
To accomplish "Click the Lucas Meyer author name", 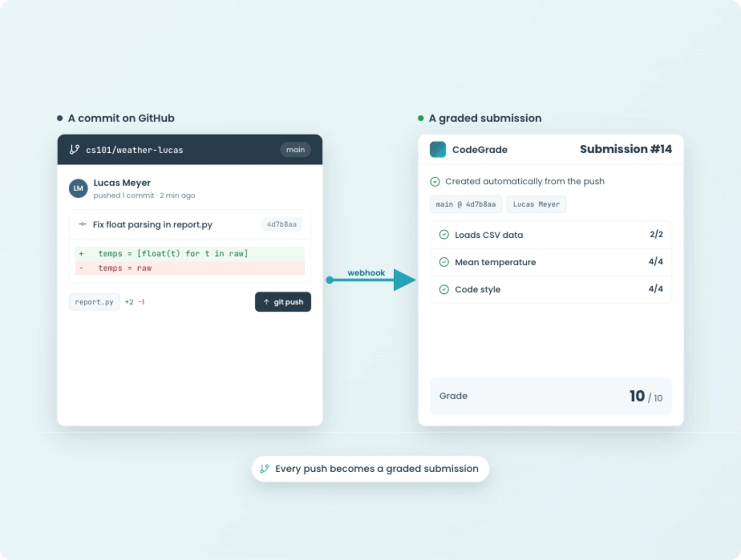I will click(122, 183).
